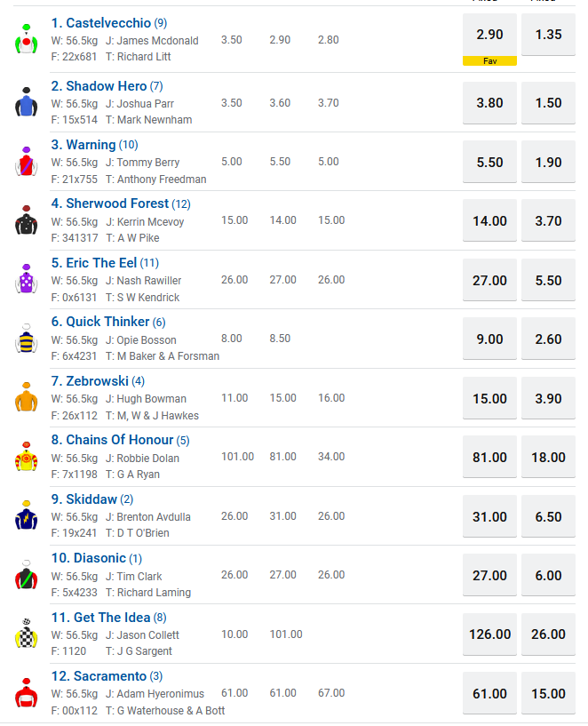
Task: Click Quick Thinker's striped silks icon
Action: pyautogui.click(x=26, y=339)
